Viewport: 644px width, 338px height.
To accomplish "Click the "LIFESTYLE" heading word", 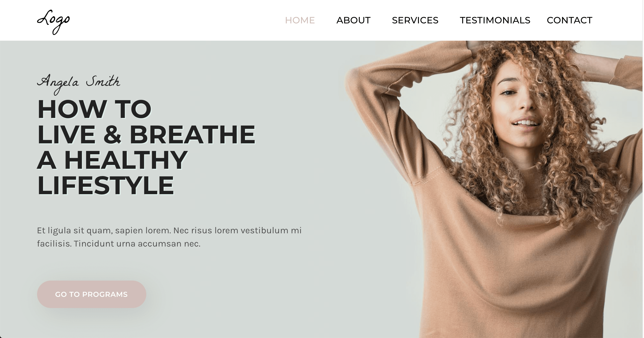I will click(x=106, y=186).
